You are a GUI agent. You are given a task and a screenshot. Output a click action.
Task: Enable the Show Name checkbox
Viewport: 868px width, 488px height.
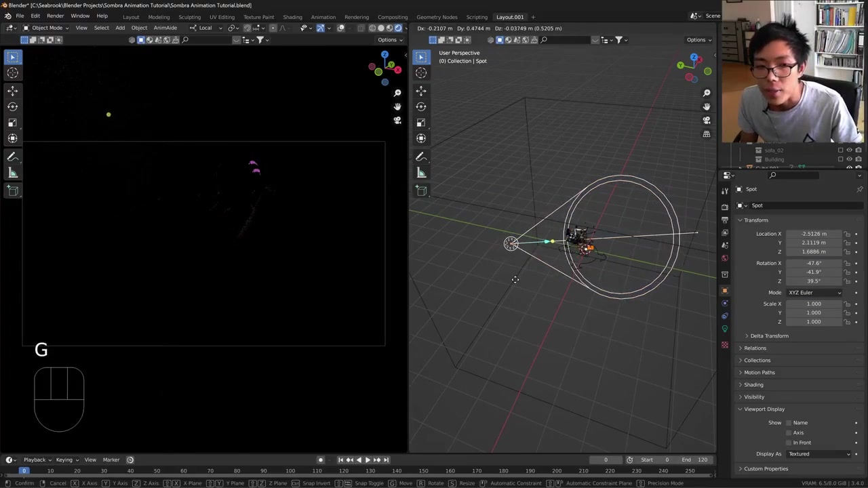point(789,423)
